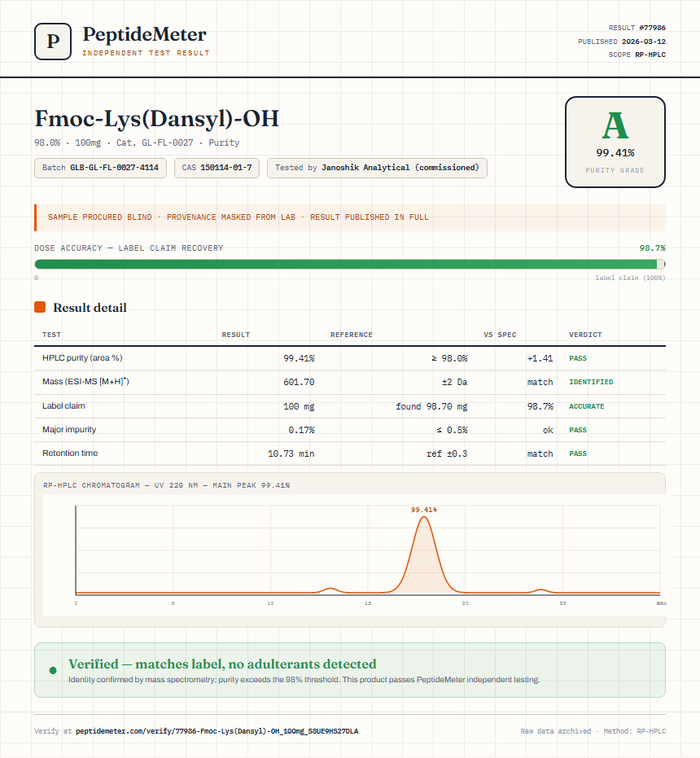This screenshot has height=758, width=700.
Task: Click the Fmoc-Lys(Dansyl)-OH product title
Action: [156, 119]
